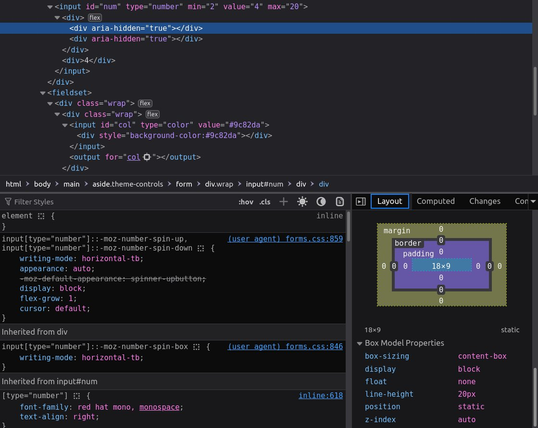The image size is (538, 428).
Task: Click the monospace font link
Action: [159, 407]
